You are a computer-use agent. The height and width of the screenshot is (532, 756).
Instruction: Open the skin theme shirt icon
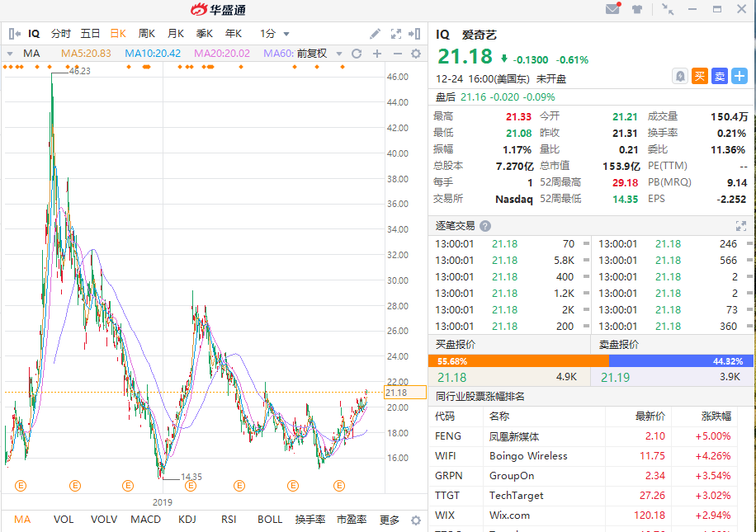[x=637, y=9]
